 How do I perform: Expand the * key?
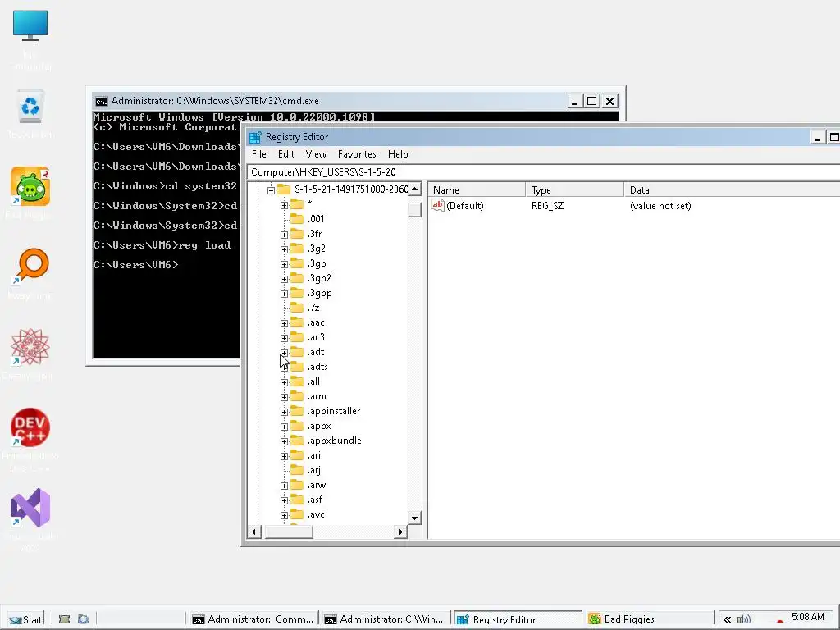[x=285, y=205]
